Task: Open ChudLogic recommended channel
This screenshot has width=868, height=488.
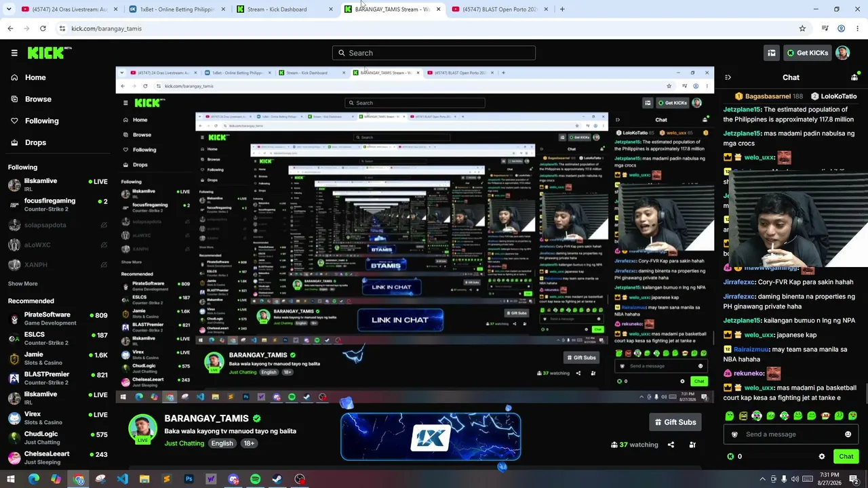Action: (58, 438)
